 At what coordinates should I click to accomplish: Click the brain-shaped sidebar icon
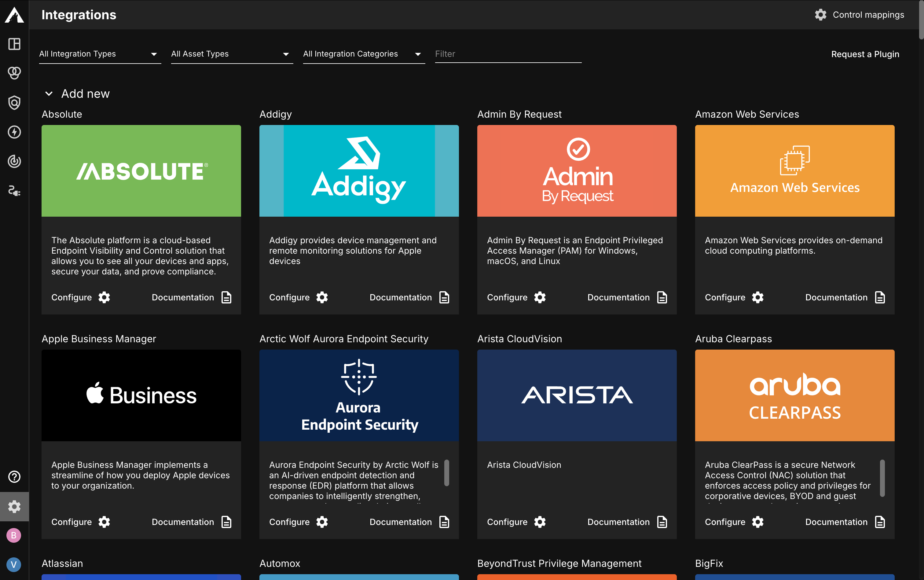click(x=14, y=73)
